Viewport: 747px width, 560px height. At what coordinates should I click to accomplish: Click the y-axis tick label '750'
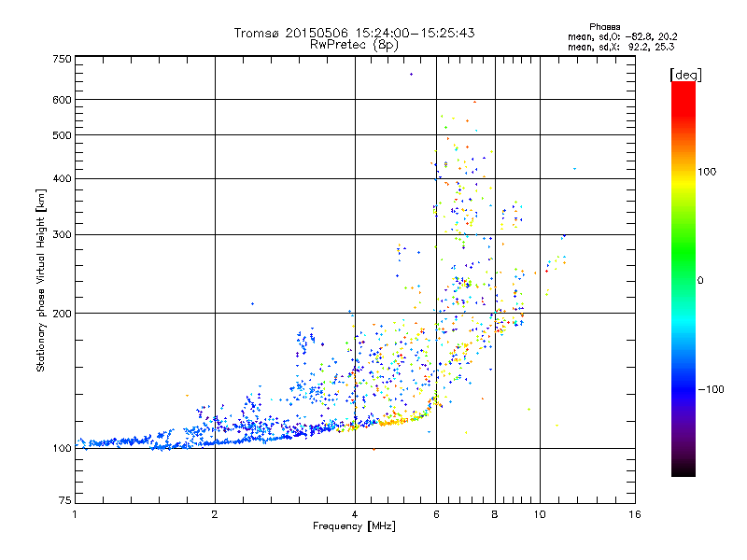click(62, 59)
